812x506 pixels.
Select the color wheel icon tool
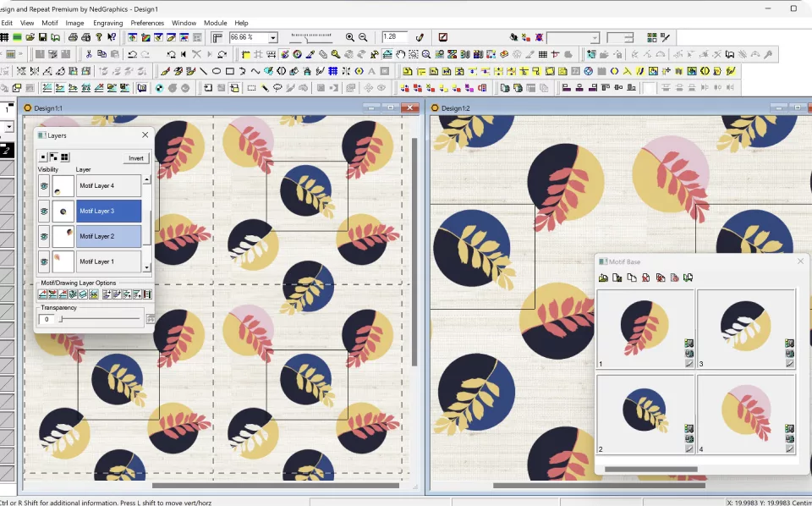tap(297, 54)
